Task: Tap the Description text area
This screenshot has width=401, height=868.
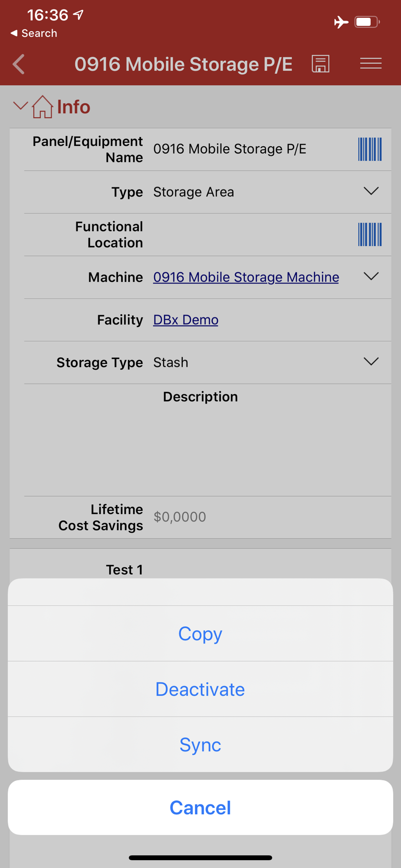Action: click(207, 450)
